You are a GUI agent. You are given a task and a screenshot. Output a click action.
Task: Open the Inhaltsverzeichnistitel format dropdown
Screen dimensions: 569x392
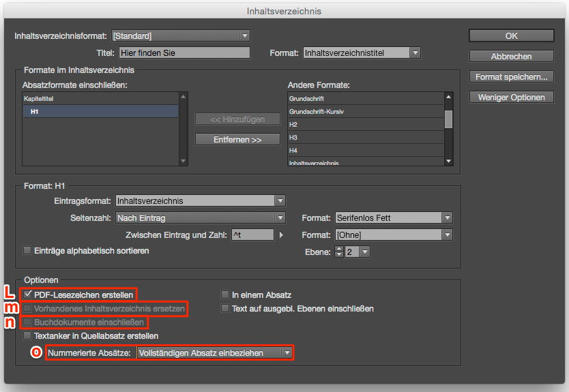pos(362,53)
